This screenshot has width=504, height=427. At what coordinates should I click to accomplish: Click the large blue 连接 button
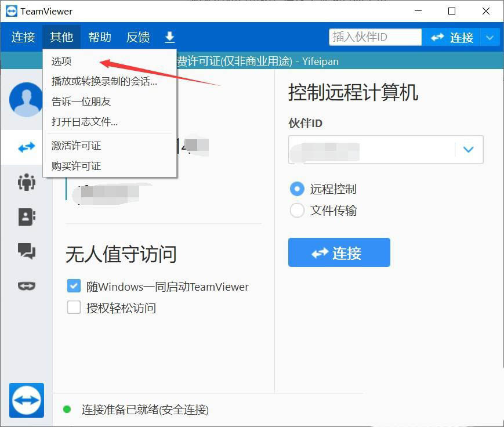(339, 252)
